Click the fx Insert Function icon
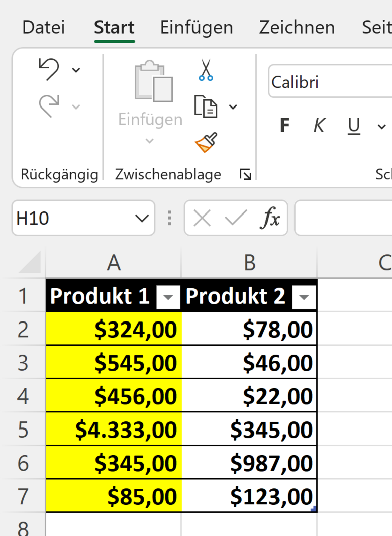The width and height of the screenshot is (392, 536). click(270, 218)
